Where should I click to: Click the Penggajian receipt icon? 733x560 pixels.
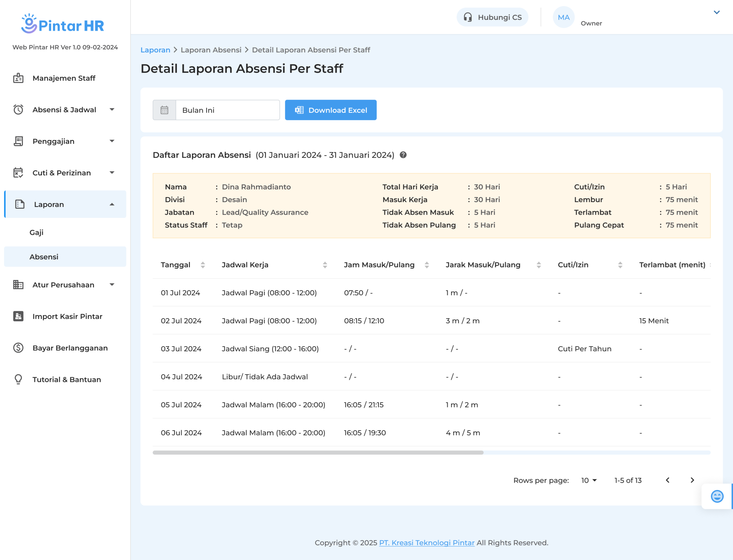pos(18,141)
